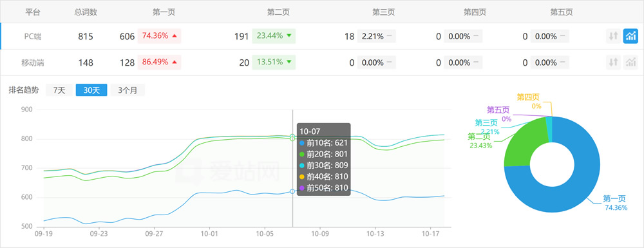Screen dimensions: 644x248
Task: Click green down arrow beside 13.51%
Action: 289,62
